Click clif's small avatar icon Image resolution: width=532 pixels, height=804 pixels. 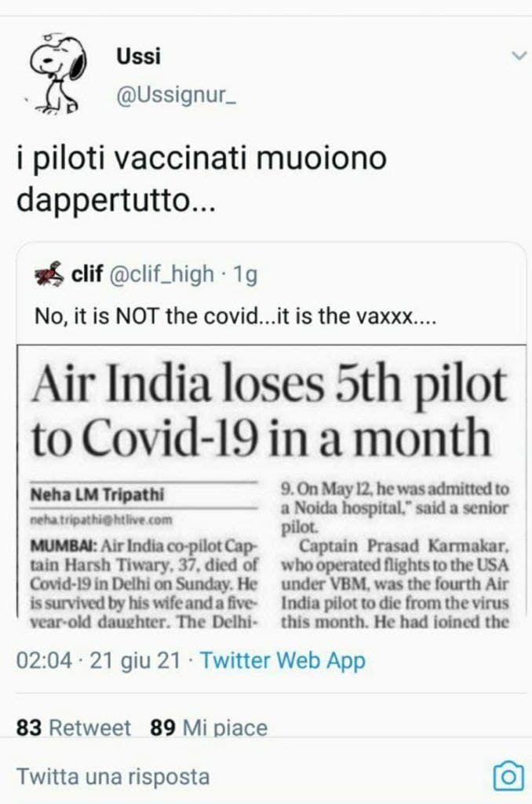pos(50,275)
